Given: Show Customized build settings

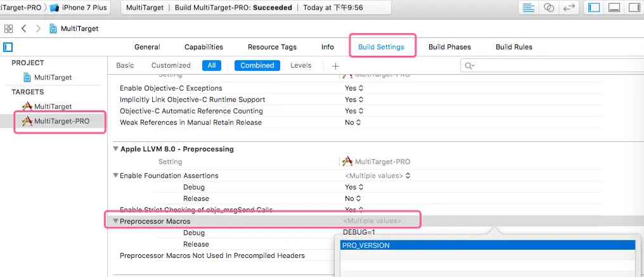Looking at the screenshot, I should pos(171,65).
